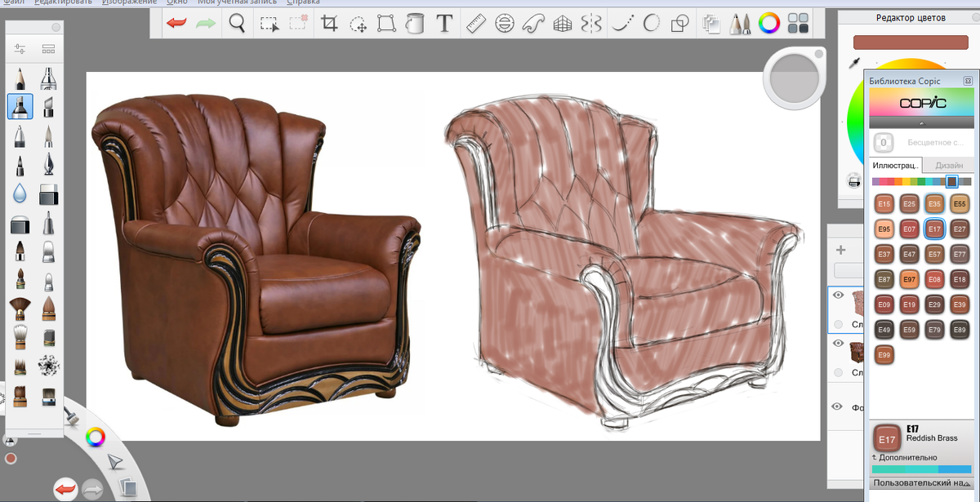
Task: Click the color puck circle on canvas
Action: pos(795,78)
